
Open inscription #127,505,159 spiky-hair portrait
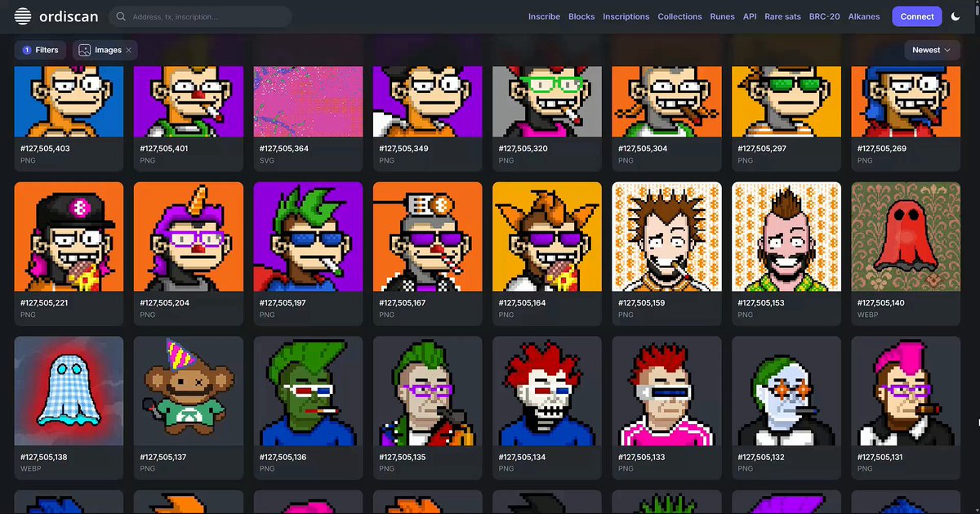(x=666, y=236)
